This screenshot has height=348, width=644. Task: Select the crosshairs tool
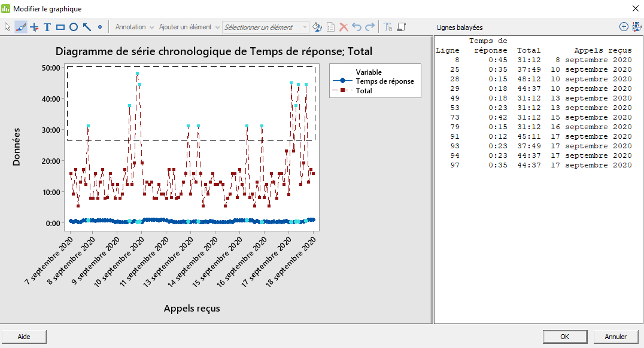point(35,27)
